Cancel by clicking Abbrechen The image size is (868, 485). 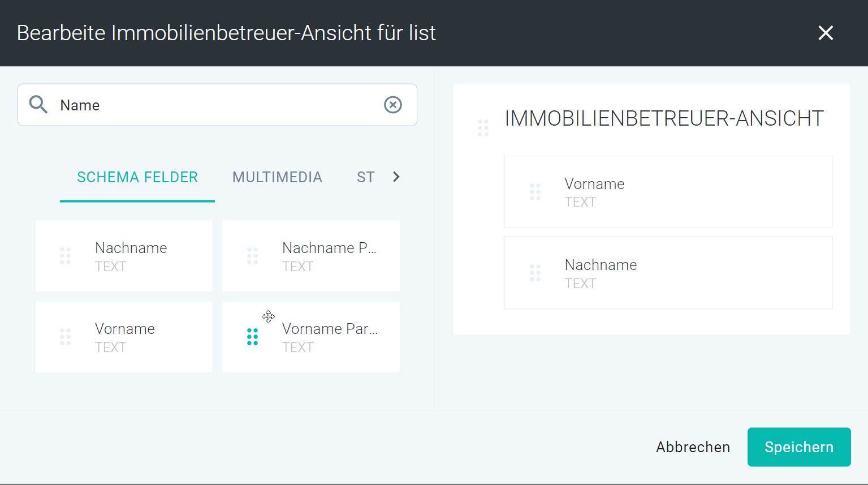coord(693,447)
